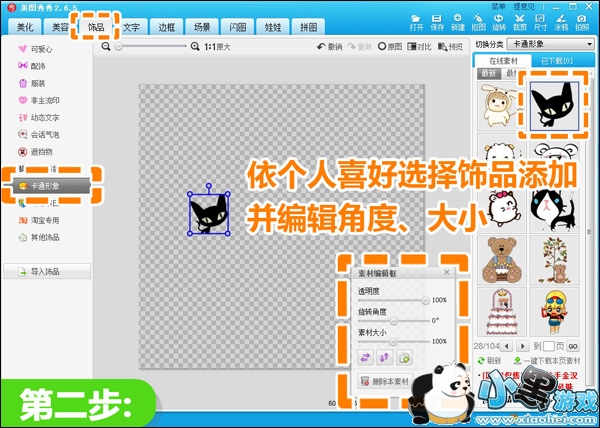
Task: Click the page number input field
Action: [549, 346]
